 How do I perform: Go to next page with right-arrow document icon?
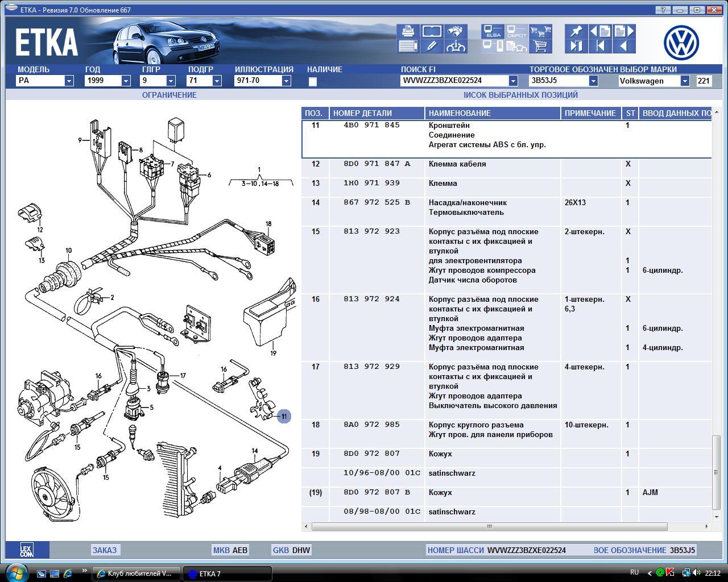(624, 31)
